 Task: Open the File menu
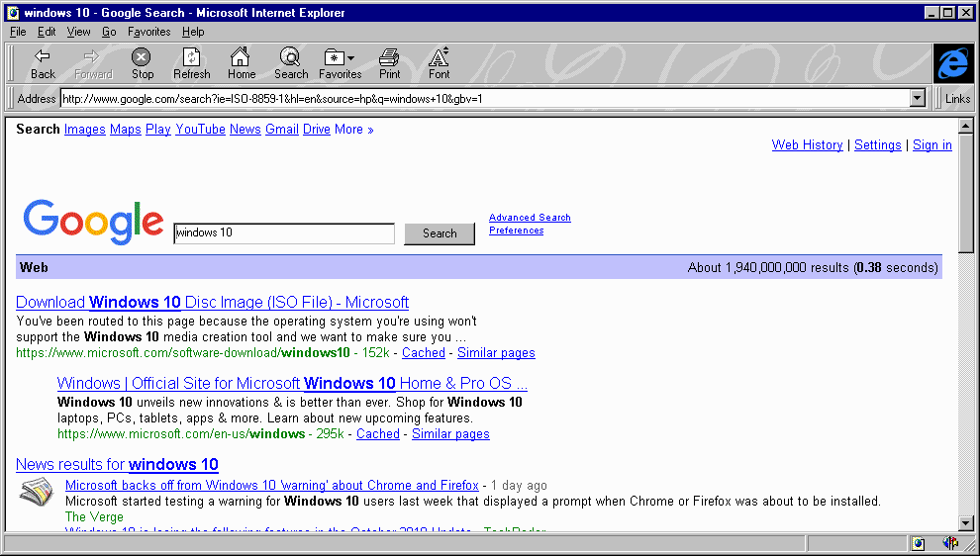(18, 32)
